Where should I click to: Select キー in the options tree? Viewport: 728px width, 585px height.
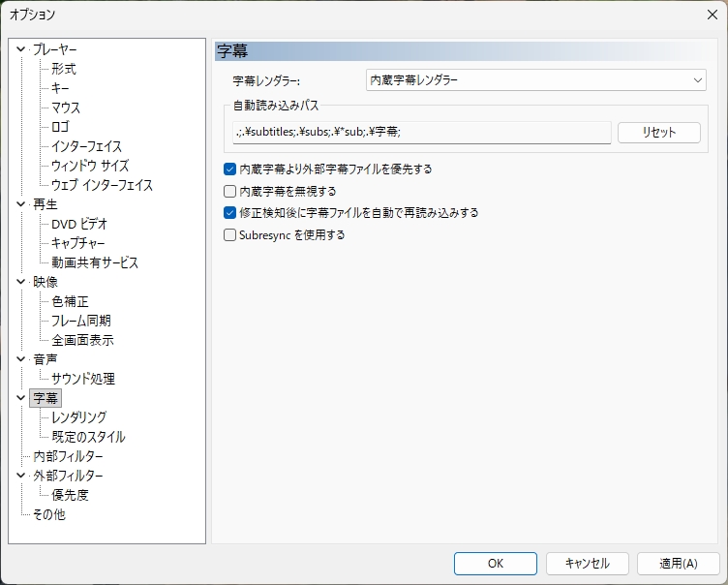60,88
